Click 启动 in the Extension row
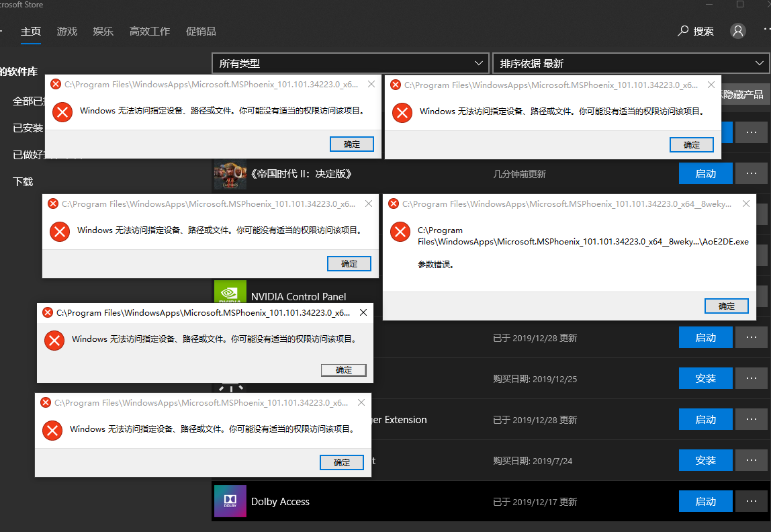The width and height of the screenshot is (771, 532). (706, 419)
